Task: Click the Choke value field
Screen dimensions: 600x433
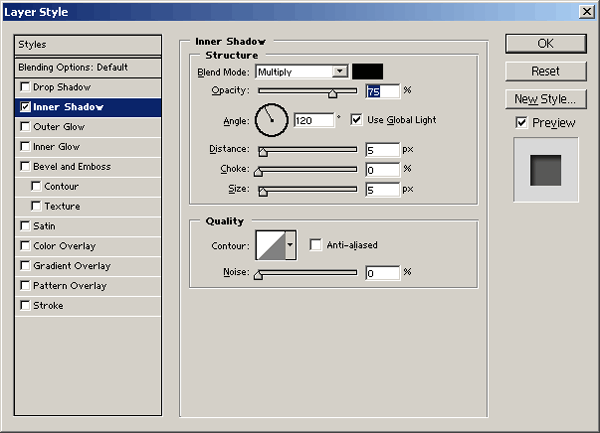Action: click(383, 170)
